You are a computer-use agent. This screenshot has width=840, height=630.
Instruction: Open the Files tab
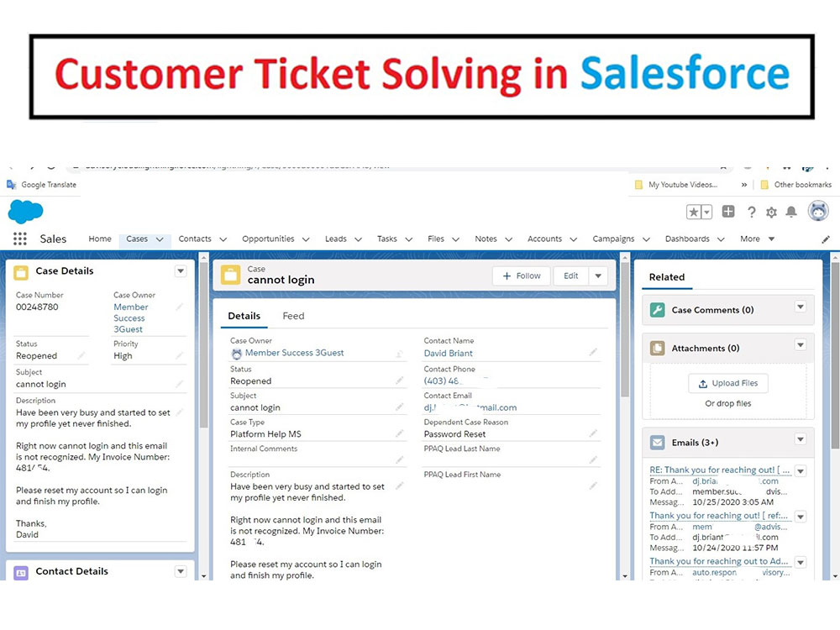(436, 239)
